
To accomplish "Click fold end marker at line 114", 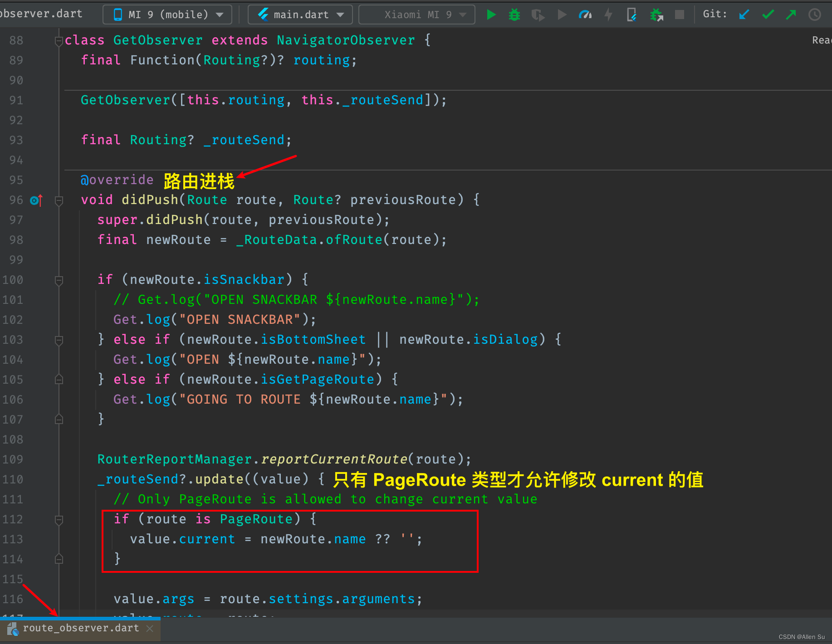I will (59, 559).
